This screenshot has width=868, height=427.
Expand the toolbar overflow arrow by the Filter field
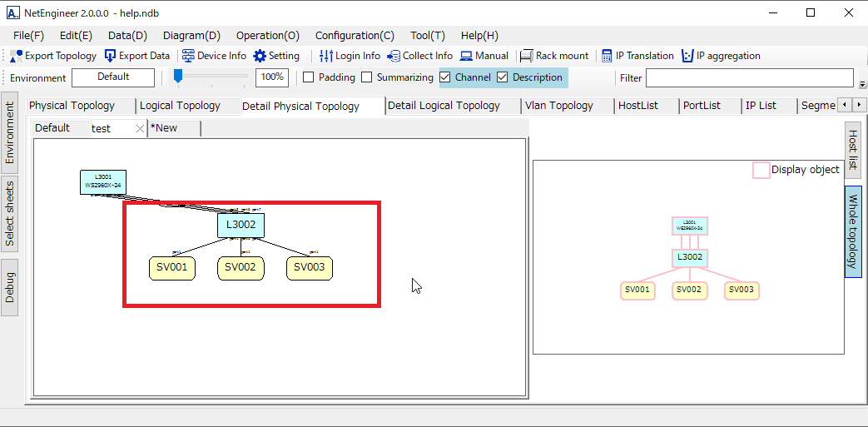(862, 84)
